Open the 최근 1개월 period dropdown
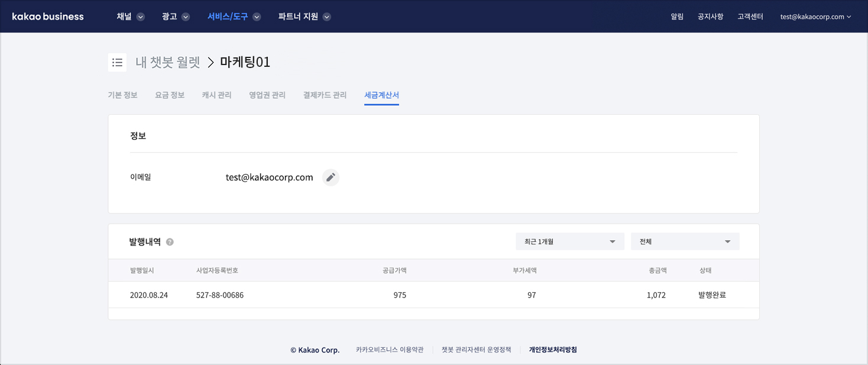The height and width of the screenshot is (365, 868). [x=569, y=241]
